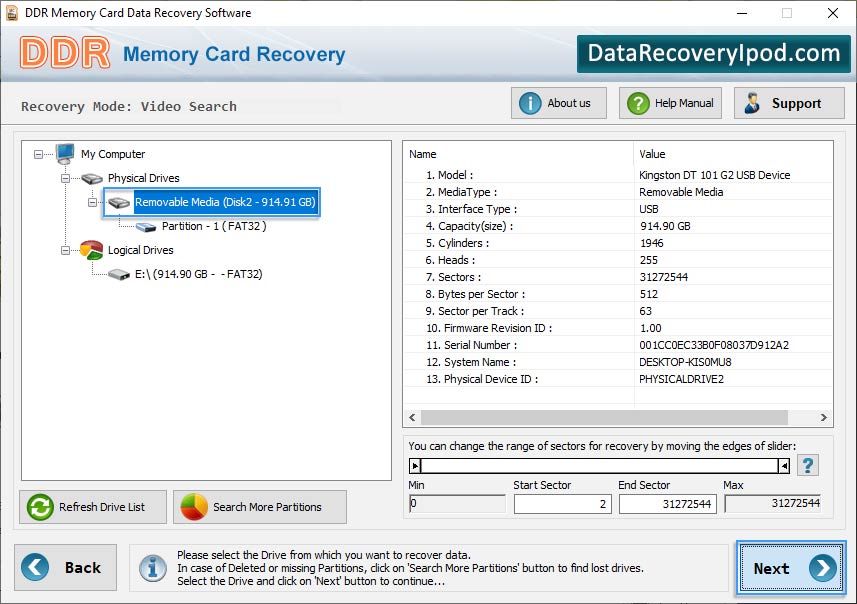Click the End Sector input field
Viewport: 857px width, 604px height.
click(667, 504)
